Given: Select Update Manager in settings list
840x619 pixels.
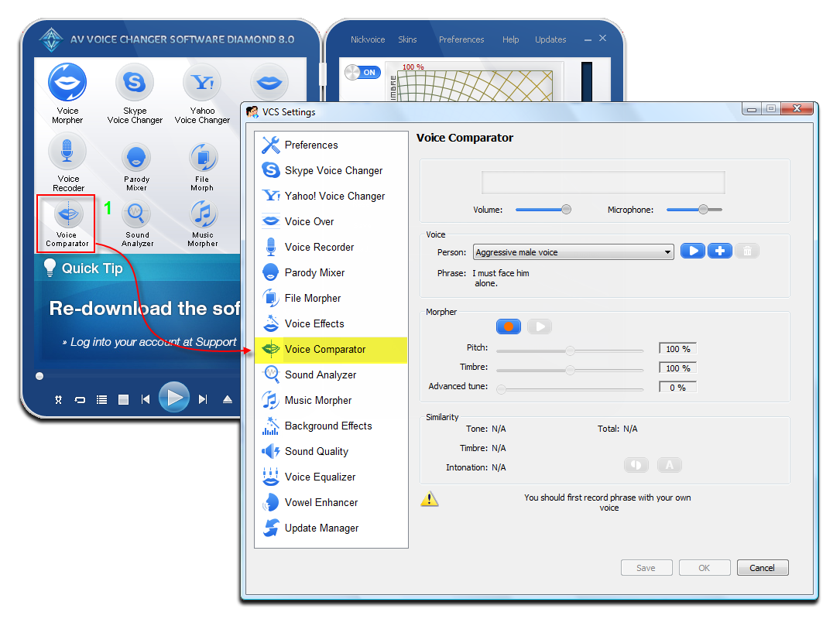Looking at the screenshot, I should 331,528.
